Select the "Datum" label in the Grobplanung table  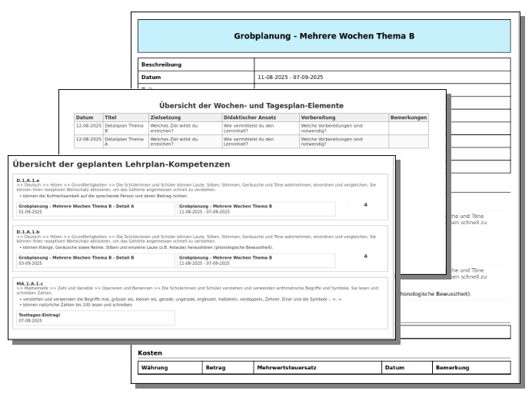tap(196, 78)
